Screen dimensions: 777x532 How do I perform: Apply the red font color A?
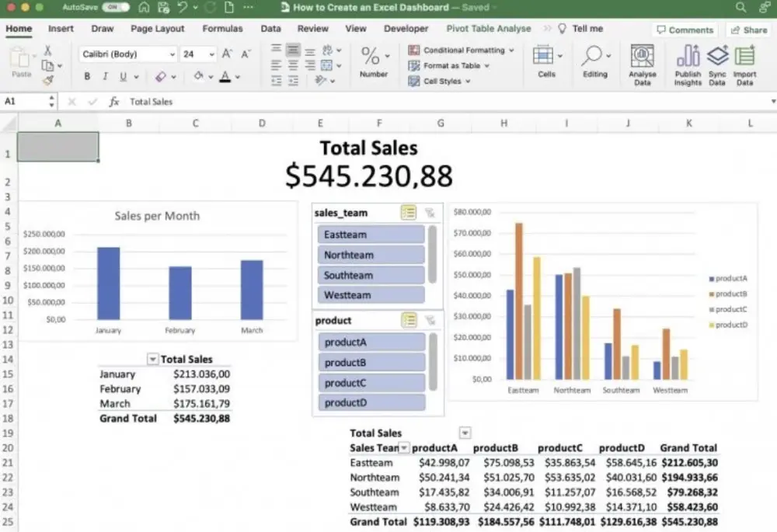coord(225,76)
